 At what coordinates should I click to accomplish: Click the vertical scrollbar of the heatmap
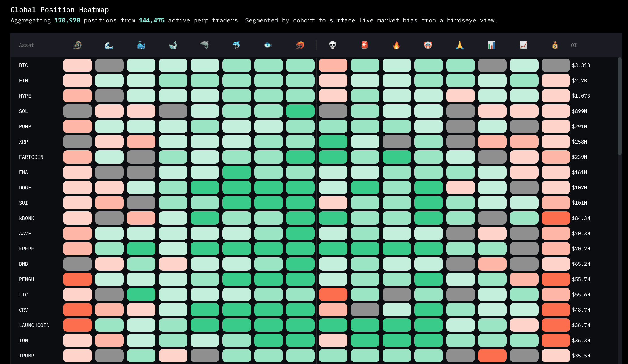click(620, 106)
